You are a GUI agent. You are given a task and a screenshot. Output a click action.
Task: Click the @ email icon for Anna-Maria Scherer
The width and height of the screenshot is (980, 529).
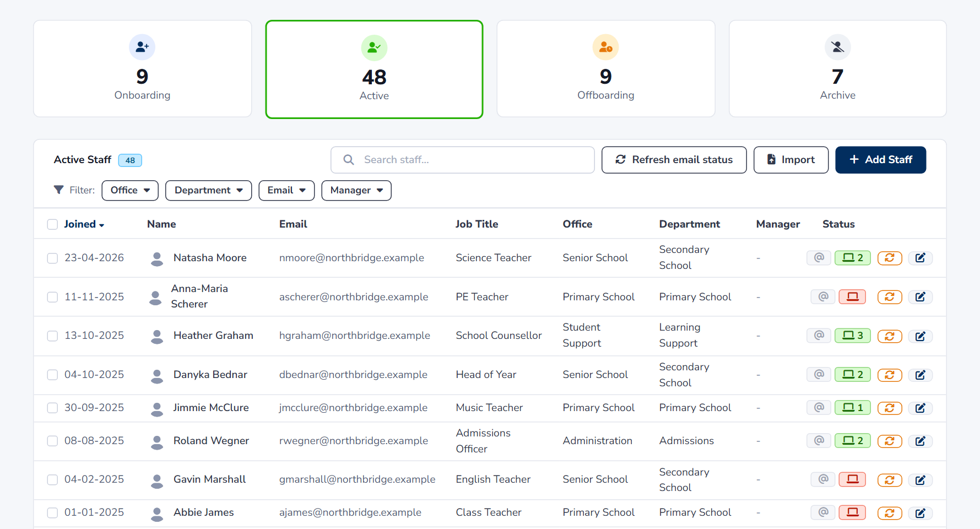pos(823,297)
